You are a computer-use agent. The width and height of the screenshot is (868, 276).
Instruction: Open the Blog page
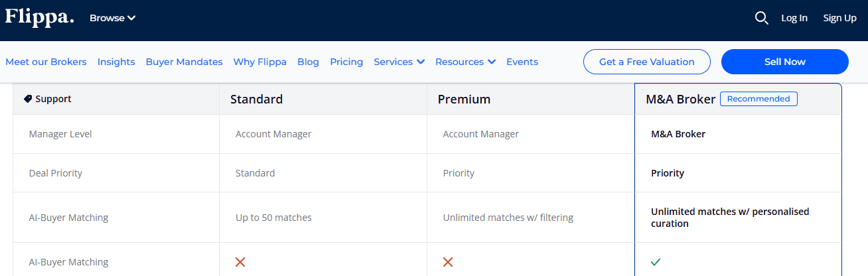click(x=308, y=62)
